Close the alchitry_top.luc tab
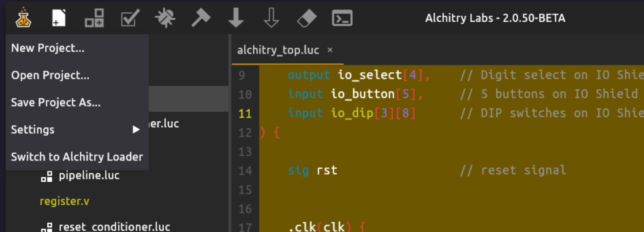This screenshot has width=644, height=232. pos(330,50)
